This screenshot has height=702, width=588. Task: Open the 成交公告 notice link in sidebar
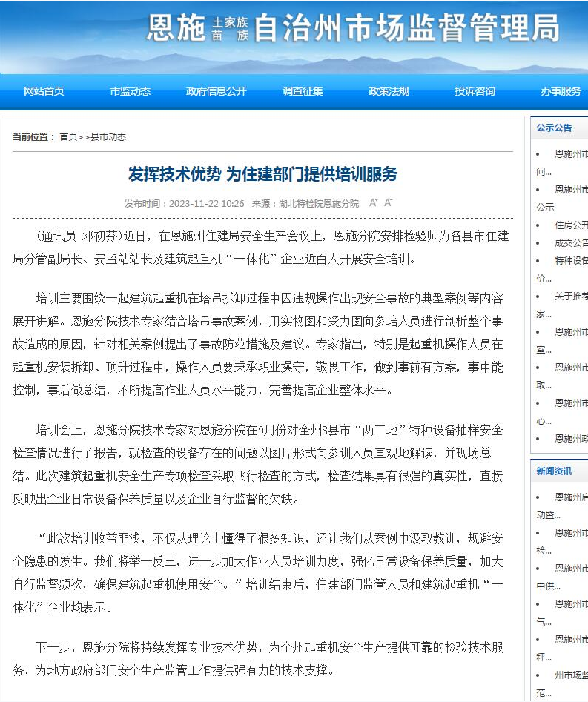pos(571,242)
